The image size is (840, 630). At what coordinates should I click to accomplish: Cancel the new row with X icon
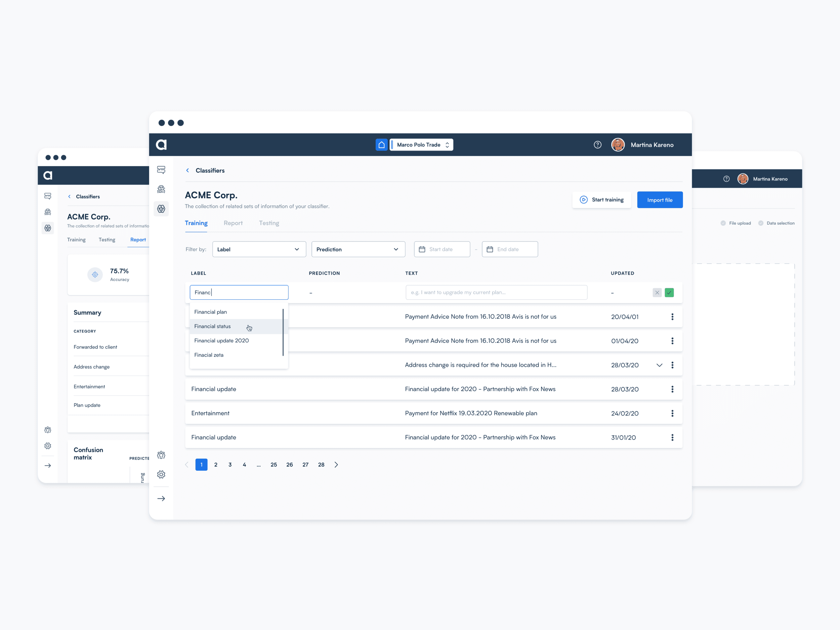657,292
